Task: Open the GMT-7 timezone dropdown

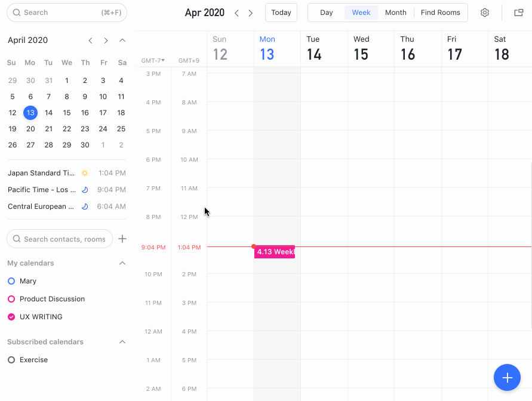Action: (153, 61)
